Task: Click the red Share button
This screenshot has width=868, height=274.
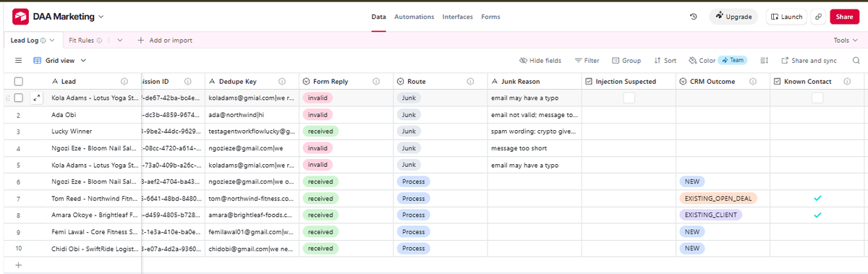Action: tap(844, 17)
